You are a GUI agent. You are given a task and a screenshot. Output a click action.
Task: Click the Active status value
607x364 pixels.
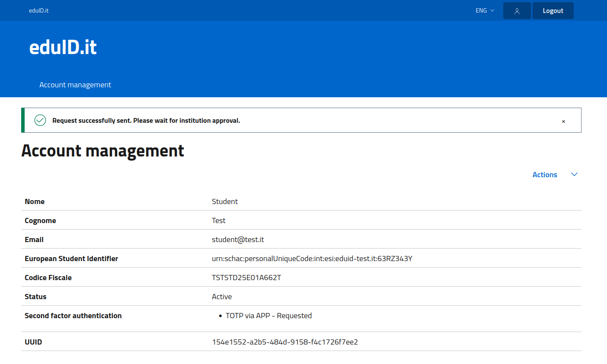(x=222, y=297)
